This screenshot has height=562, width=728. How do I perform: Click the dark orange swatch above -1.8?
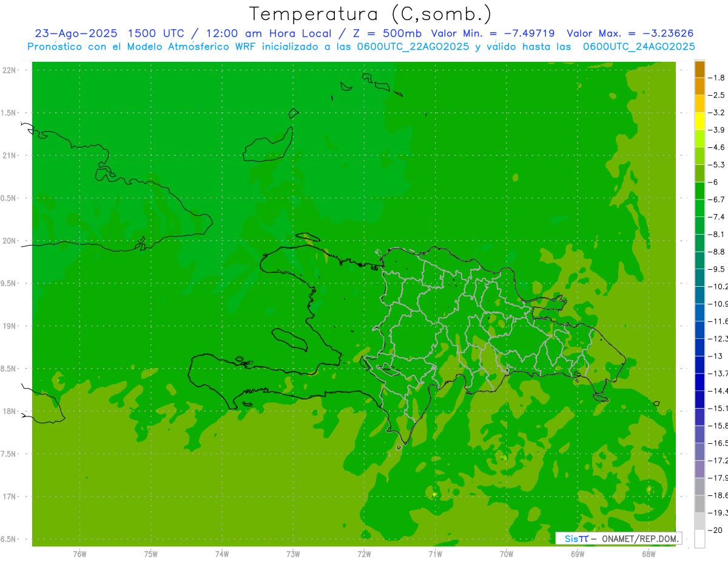click(x=699, y=69)
